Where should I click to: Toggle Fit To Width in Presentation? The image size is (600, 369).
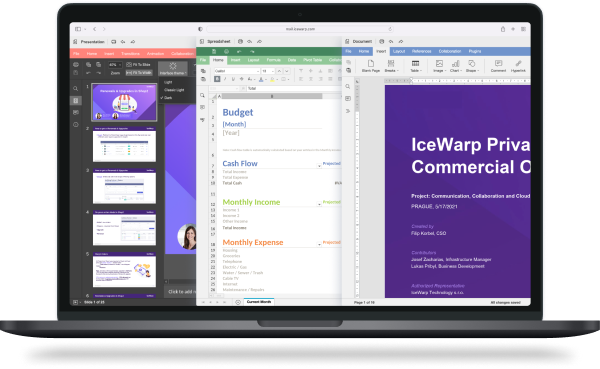(139, 73)
